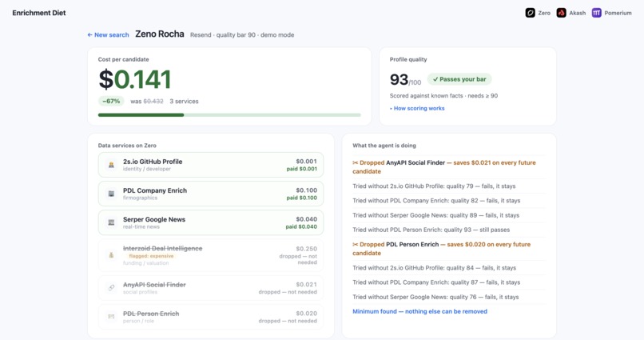Click log line: without 2s.io GitHub Profile quality 79
This screenshot has height=340, width=644.
point(434,186)
